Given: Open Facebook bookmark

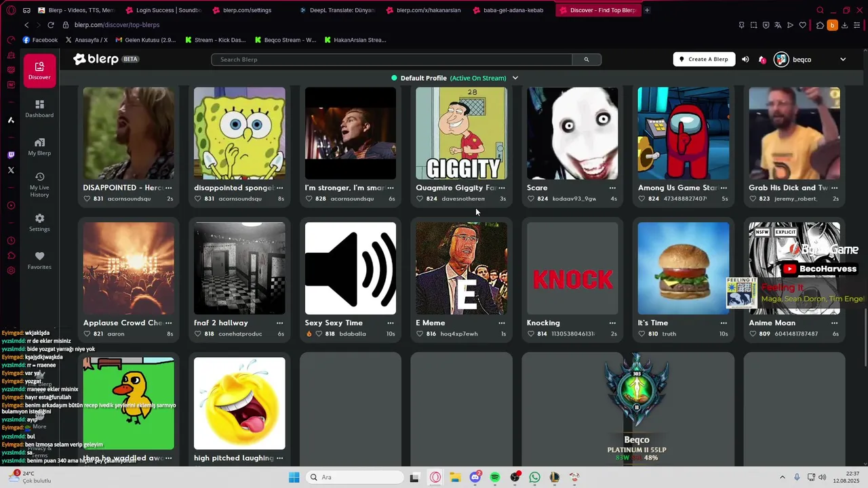Looking at the screenshot, I should click(40, 40).
